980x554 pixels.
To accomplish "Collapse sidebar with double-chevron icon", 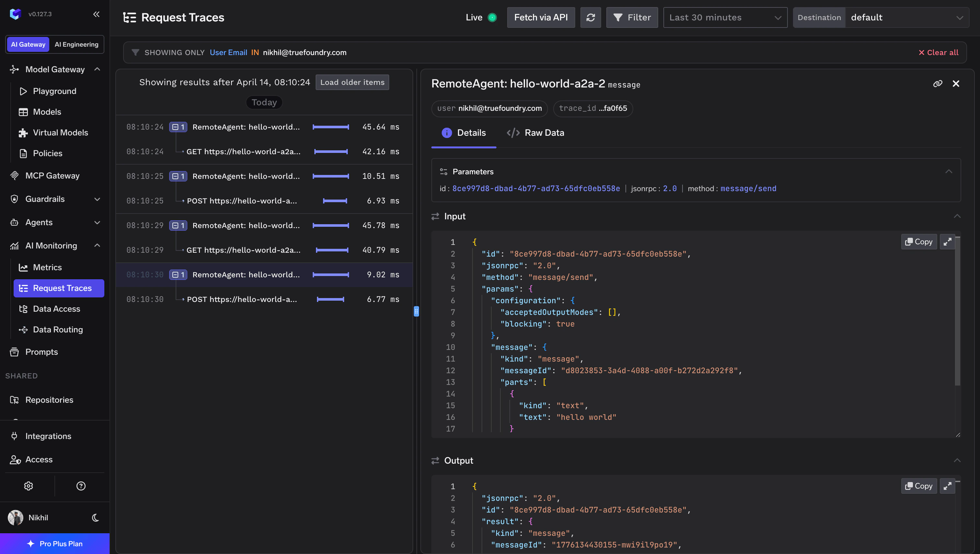I will [x=96, y=14].
